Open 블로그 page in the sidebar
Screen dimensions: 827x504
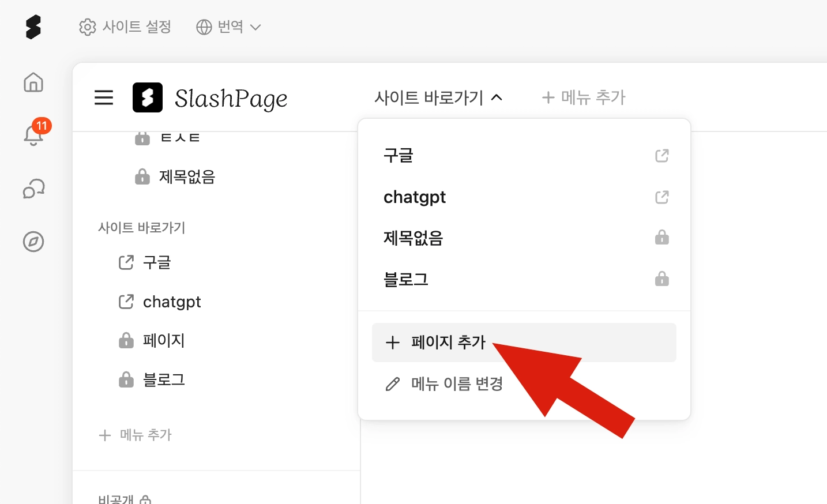[x=164, y=380]
